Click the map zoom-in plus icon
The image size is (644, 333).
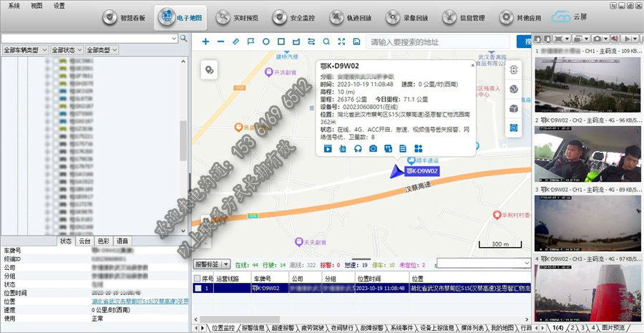tap(206, 42)
